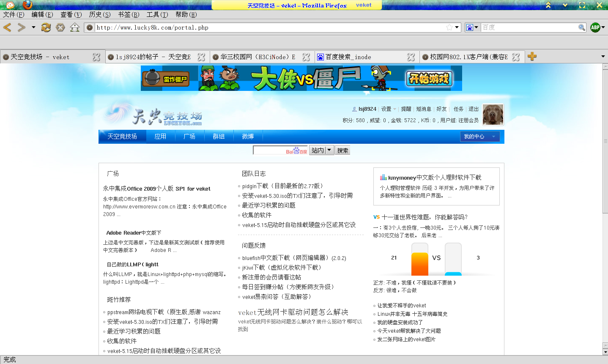The width and height of the screenshot is (608, 364).
Task: Close the 校园网802.1X客户端 tab
Action: [516, 57]
